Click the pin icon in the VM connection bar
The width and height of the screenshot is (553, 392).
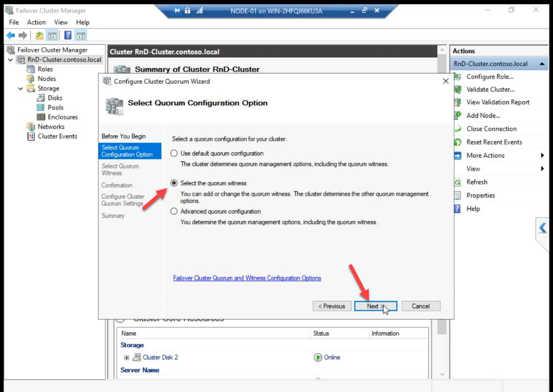click(177, 11)
